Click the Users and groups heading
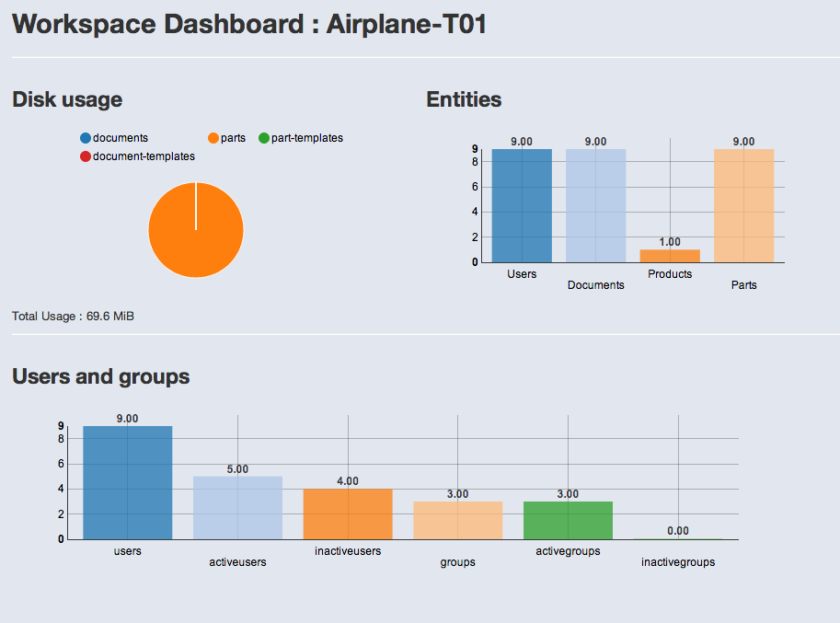This screenshot has height=623, width=840. point(101,376)
